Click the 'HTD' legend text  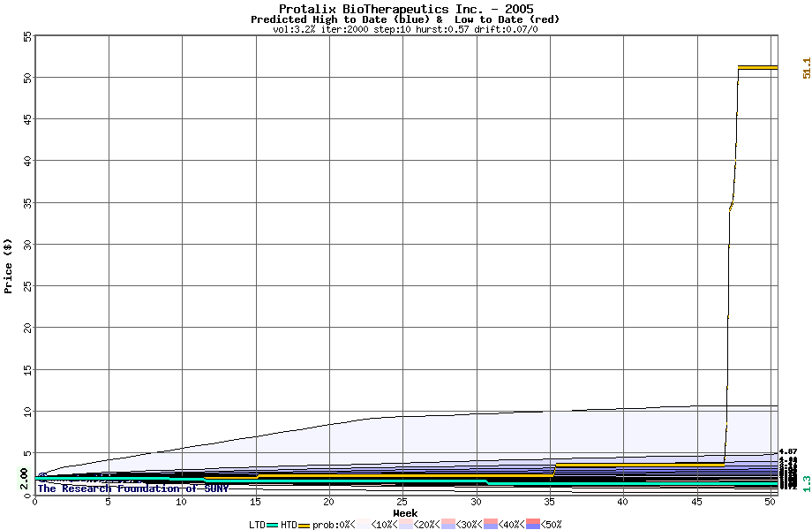(x=289, y=525)
